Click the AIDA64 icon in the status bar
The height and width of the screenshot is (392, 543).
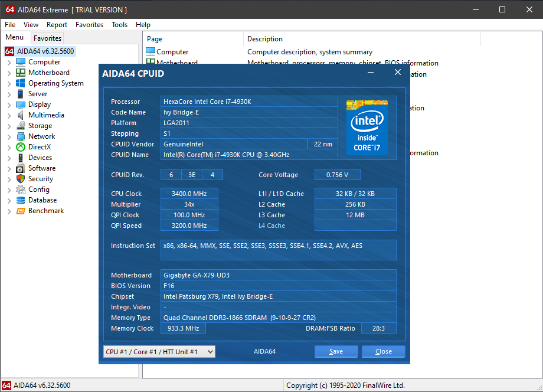pos(6,386)
